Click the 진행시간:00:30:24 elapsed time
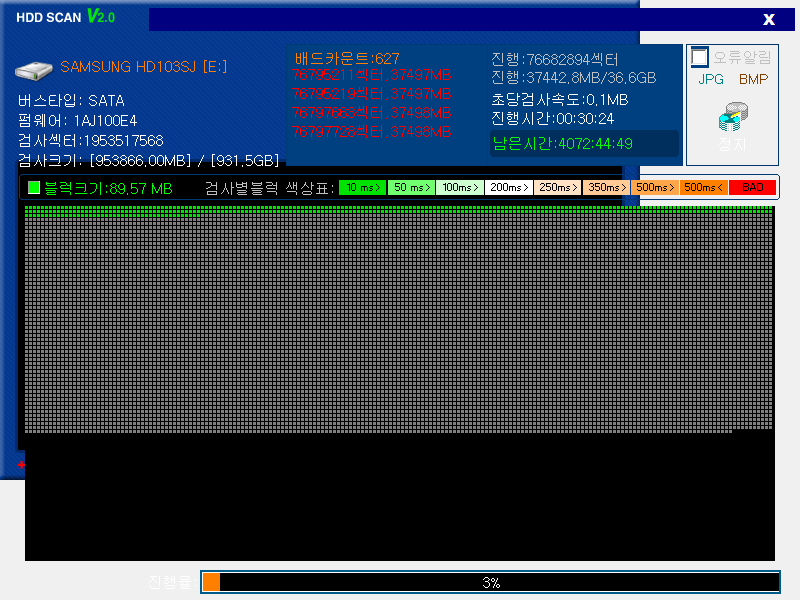800x600 pixels. [x=553, y=119]
